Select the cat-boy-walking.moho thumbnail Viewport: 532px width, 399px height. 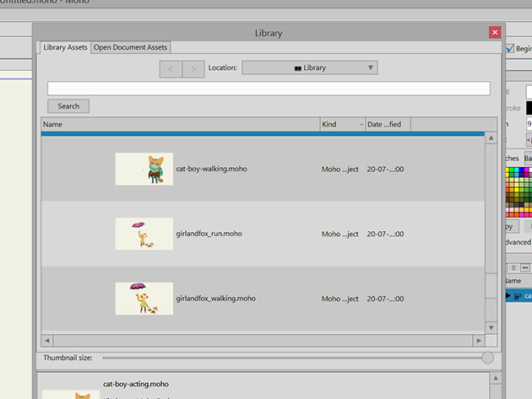pyautogui.click(x=144, y=169)
